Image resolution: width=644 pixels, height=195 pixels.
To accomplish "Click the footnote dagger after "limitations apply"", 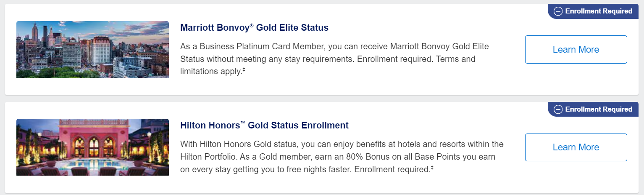I will (x=243, y=70).
